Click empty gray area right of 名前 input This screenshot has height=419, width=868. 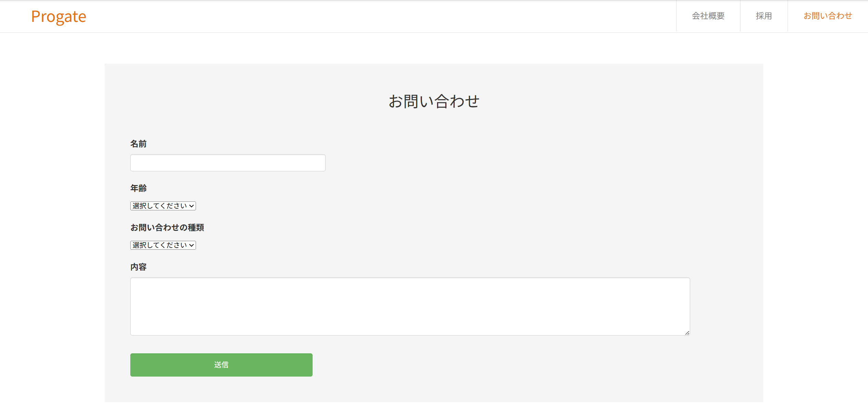coord(513,163)
